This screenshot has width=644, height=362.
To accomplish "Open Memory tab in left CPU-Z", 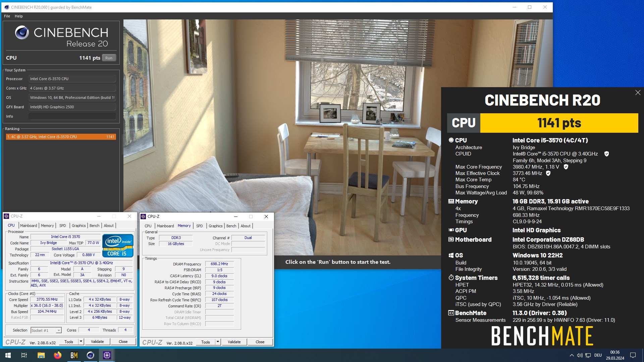I will (47, 226).
